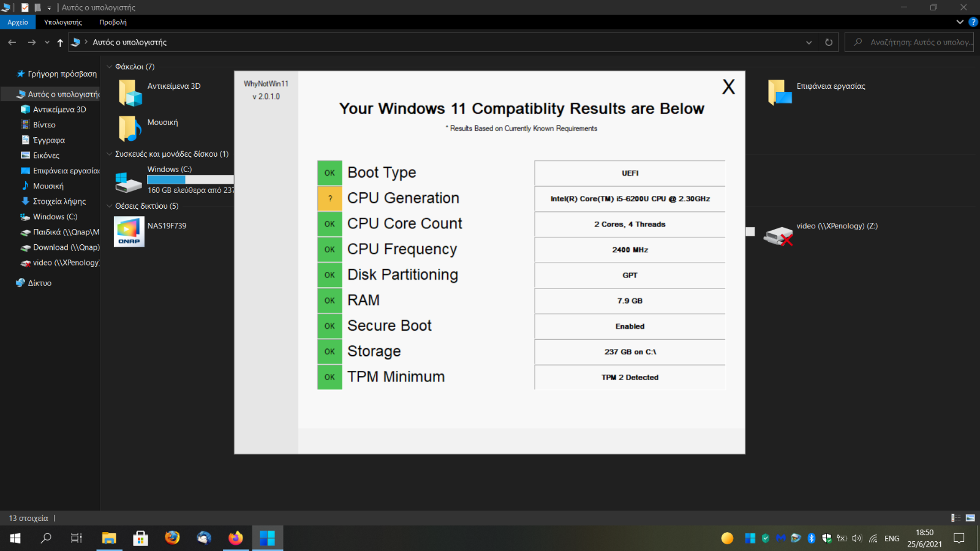Open Task View from the taskbar
Image resolution: width=980 pixels, height=551 pixels.
tap(77, 538)
